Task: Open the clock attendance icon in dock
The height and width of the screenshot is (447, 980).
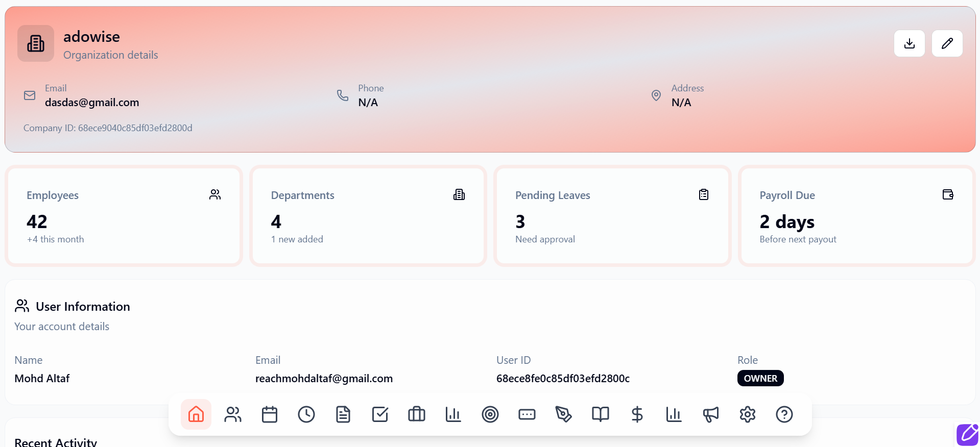Action: [306, 414]
